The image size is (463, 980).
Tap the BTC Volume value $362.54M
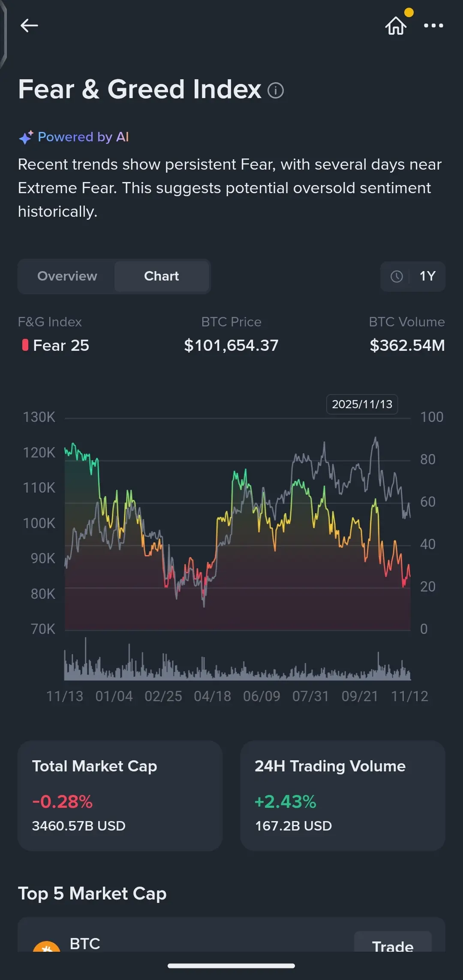407,345
